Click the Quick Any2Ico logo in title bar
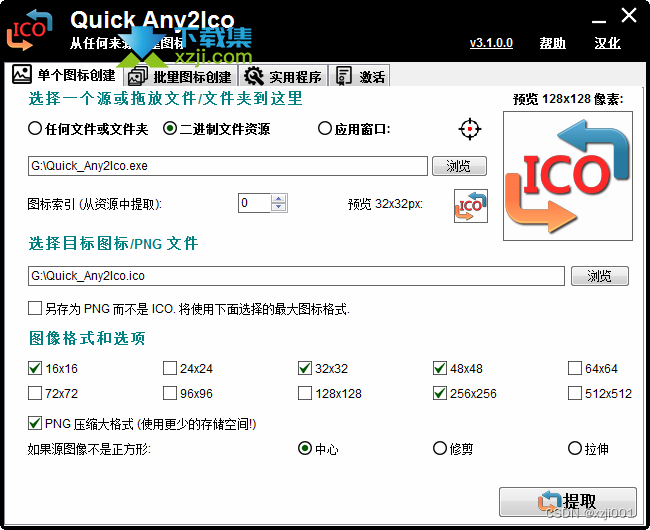The height and width of the screenshot is (530, 650). [29, 30]
